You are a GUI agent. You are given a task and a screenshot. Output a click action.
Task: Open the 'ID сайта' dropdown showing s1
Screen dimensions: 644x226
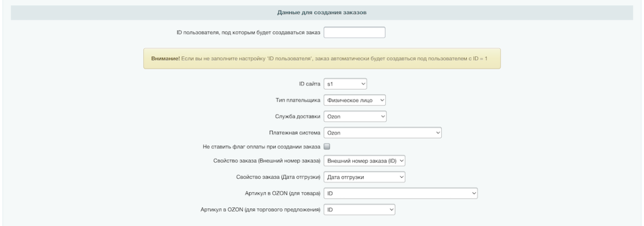click(346, 84)
